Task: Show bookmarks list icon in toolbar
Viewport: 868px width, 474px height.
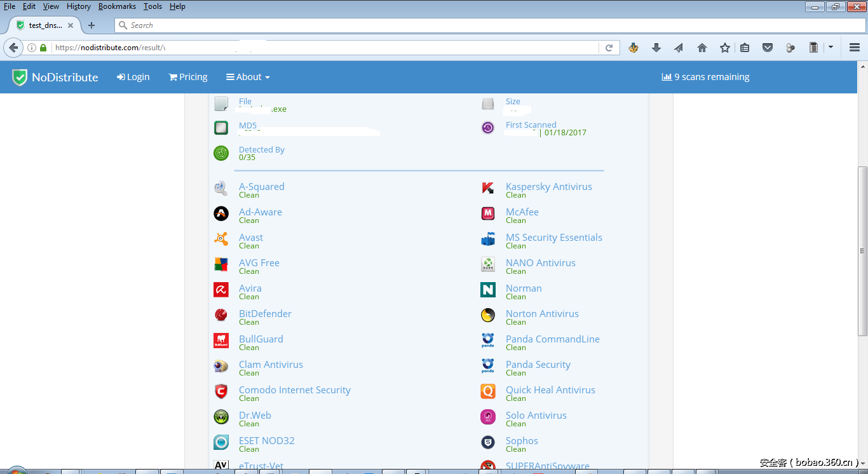Action: [x=745, y=48]
